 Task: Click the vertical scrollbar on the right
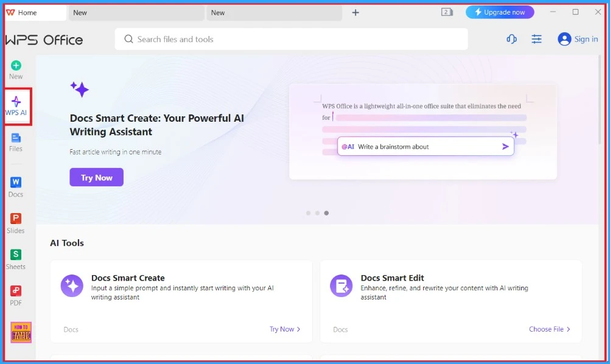(x=600, y=100)
